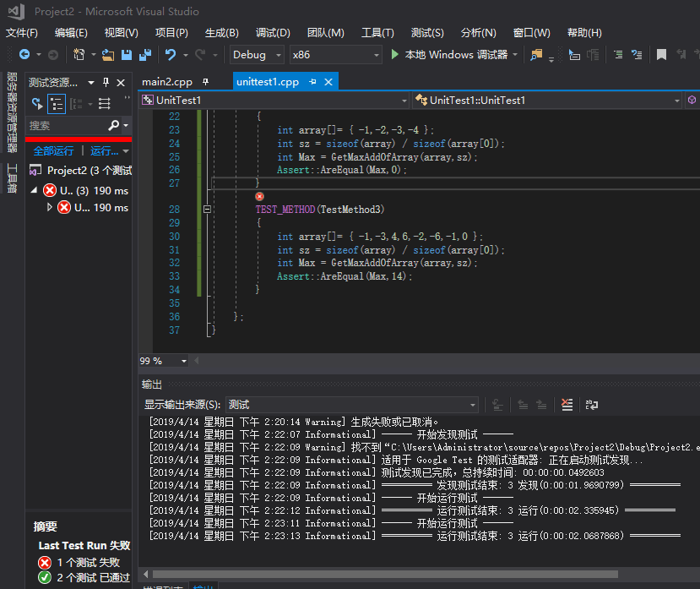Open the 测试(S) menu
700x589 pixels.
pyautogui.click(x=427, y=33)
